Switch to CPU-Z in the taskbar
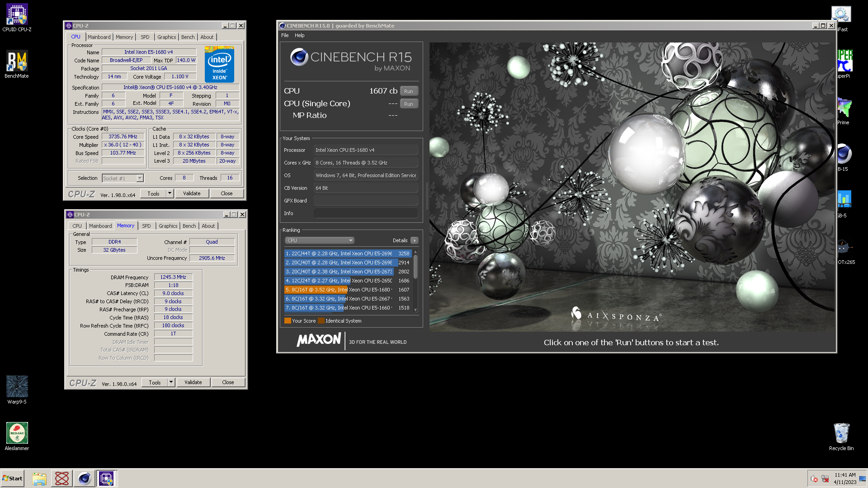This screenshot has width=868, height=488. click(107, 479)
